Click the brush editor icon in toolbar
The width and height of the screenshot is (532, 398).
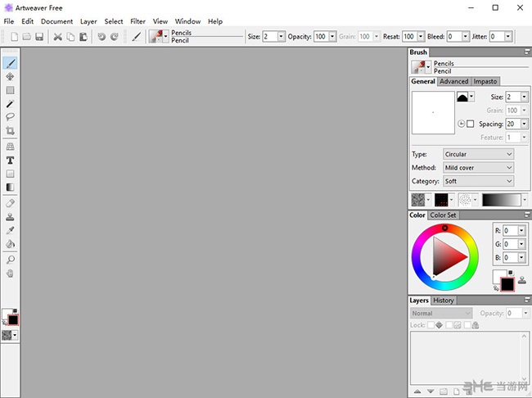coord(137,37)
